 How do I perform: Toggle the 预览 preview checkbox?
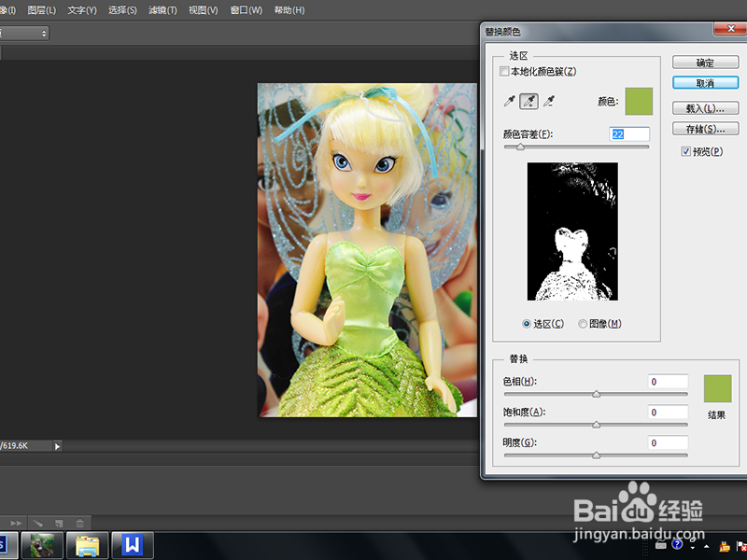tap(686, 151)
